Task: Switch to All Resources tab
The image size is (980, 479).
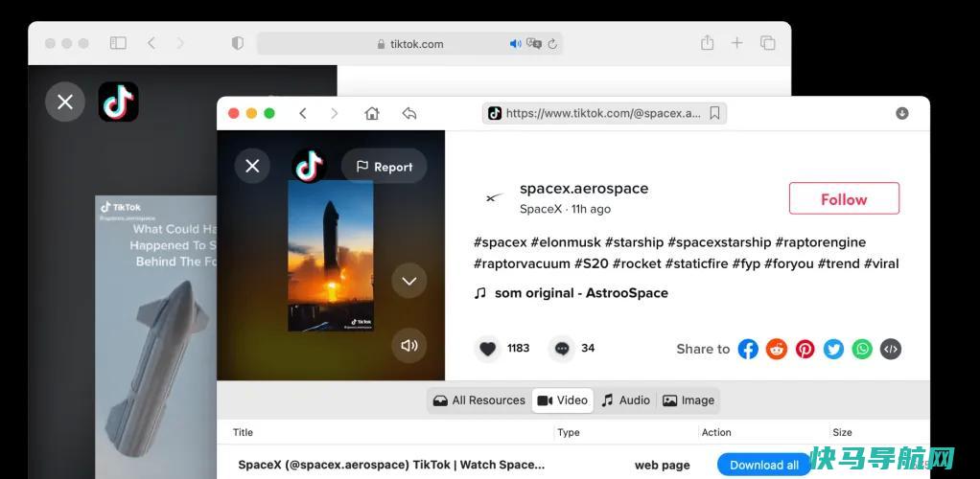Action: coord(479,400)
